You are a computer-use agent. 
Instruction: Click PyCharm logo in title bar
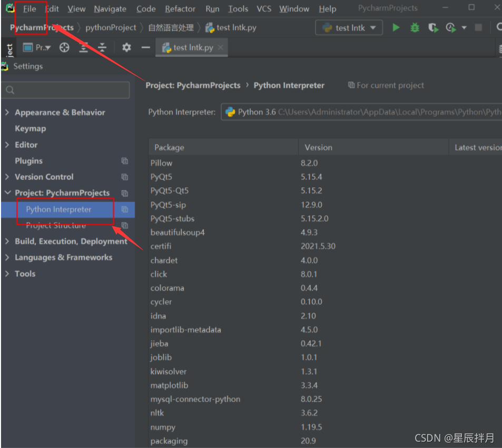click(x=10, y=8)
